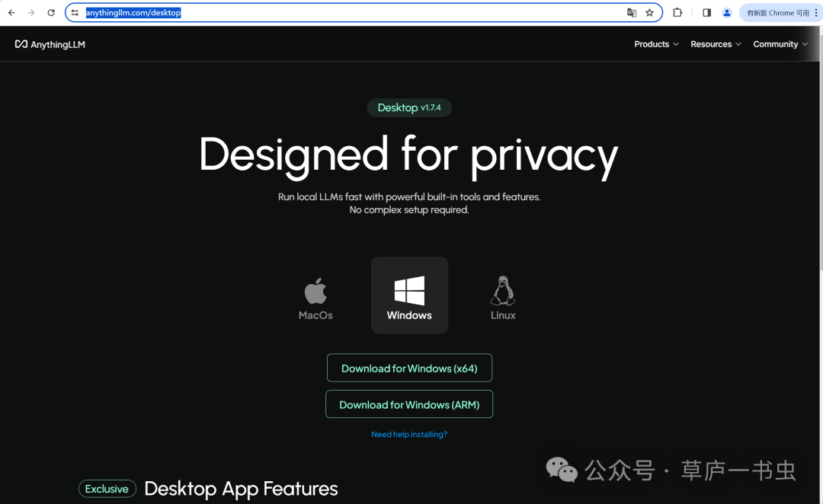Reload the page with refresh icon

click(x=51, y=13)
